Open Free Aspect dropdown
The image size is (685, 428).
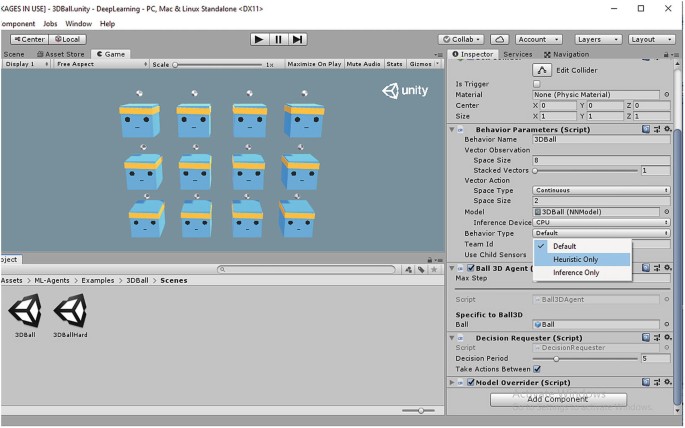[101, 64]
